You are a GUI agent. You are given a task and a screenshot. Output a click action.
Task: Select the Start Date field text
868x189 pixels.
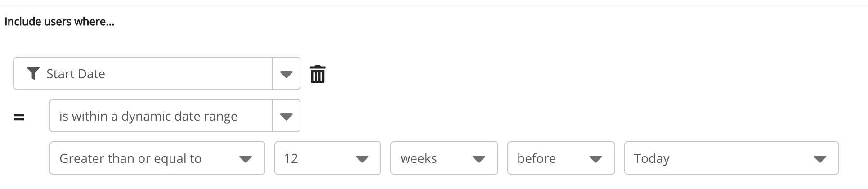point(76,74)
